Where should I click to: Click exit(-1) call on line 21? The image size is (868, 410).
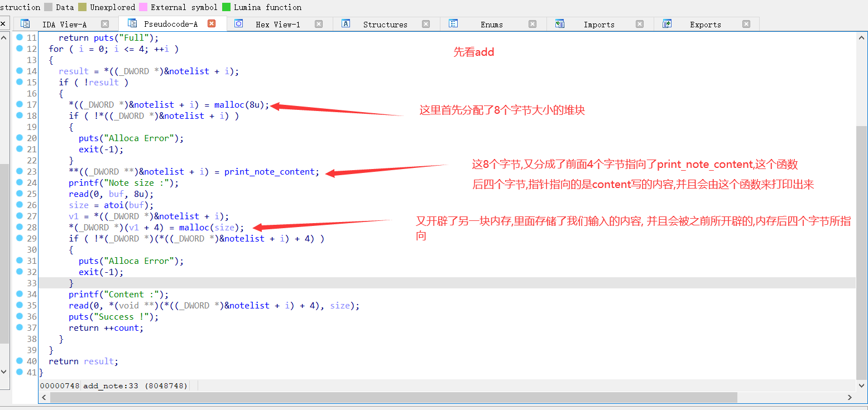(99, 149)
